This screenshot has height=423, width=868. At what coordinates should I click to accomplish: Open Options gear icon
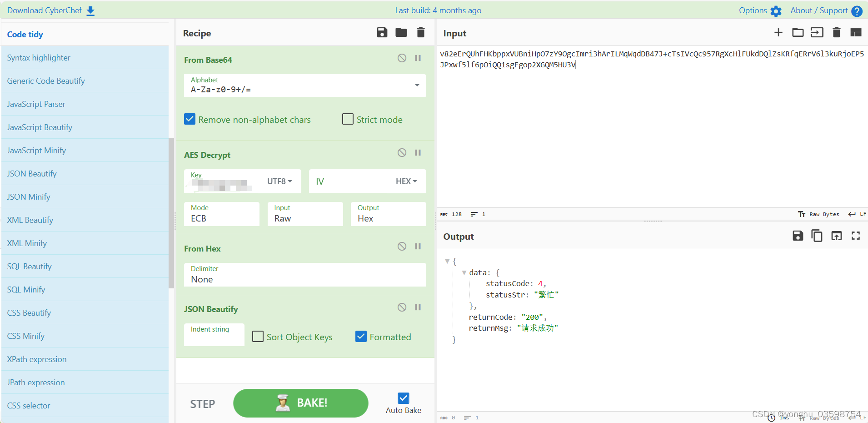(x=776, y=11)
